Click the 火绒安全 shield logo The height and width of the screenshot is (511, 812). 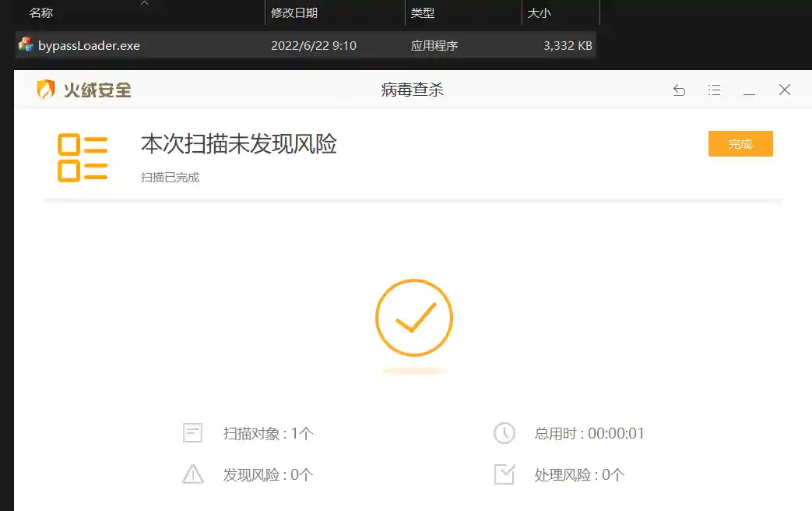point(46,89)
